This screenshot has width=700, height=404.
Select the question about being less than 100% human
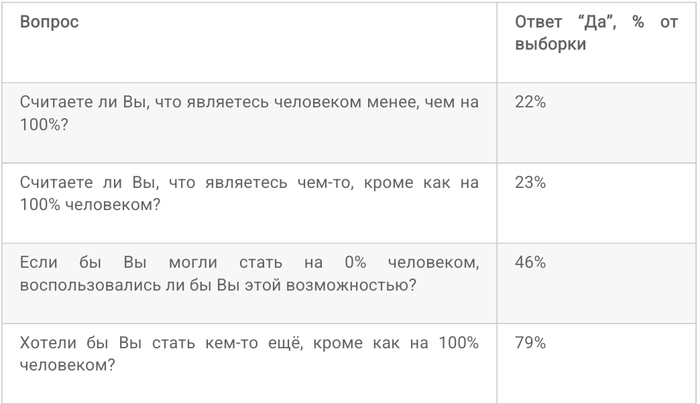tap(249, 112)
